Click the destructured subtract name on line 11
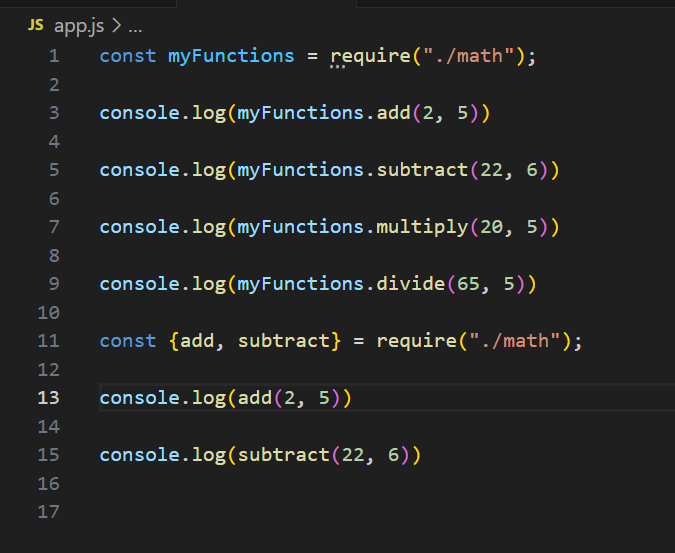 tap(284, 341)
